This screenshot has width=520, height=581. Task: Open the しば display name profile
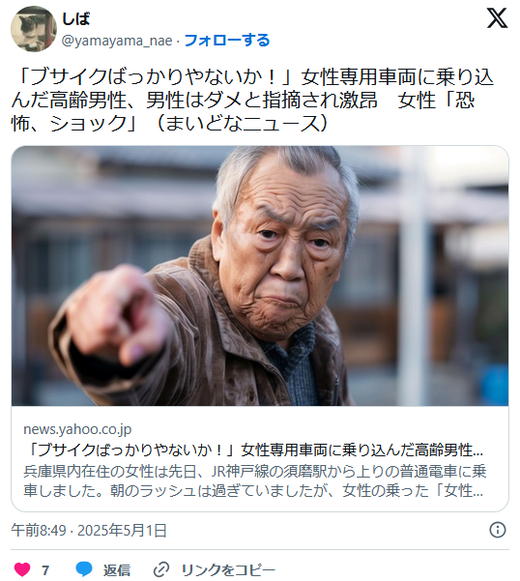(76, 19)
